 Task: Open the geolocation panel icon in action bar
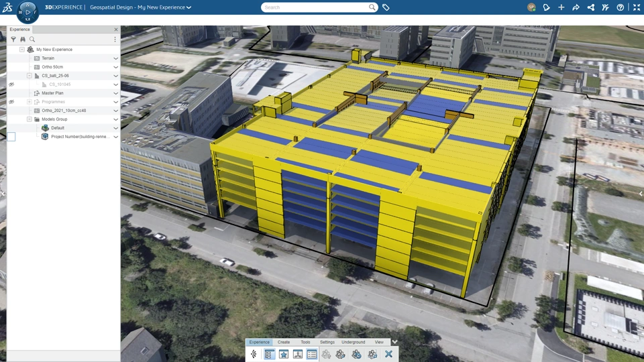298,354
